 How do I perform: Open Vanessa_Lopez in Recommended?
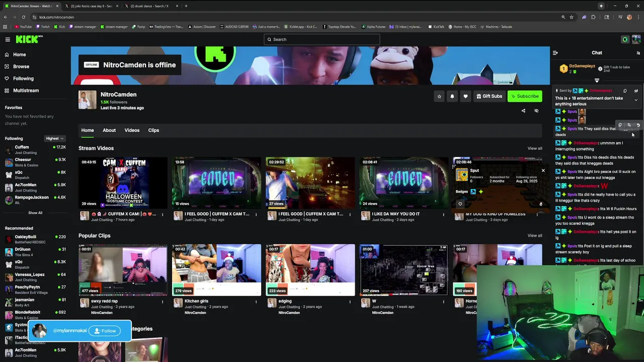(35, 277)
